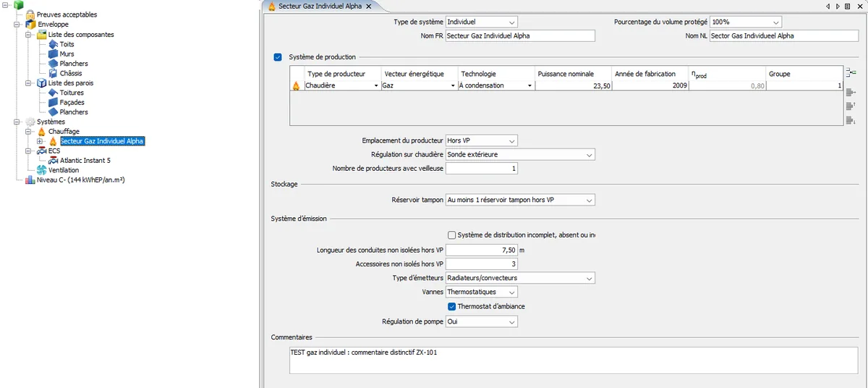Screen dimensions: 868x388
Task: Open Vecteur énergétique Gaz cell dropdown
Action: pyautogui.click(x=452, y=85)
